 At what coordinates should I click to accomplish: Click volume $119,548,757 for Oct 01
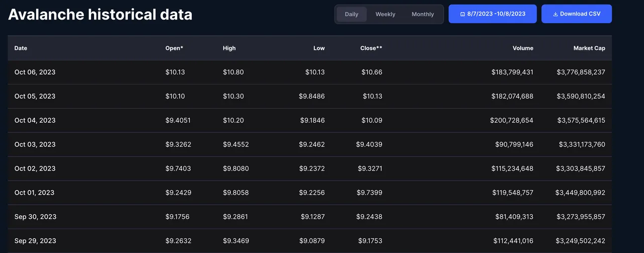pyautogui.click(x=513, y=193)
